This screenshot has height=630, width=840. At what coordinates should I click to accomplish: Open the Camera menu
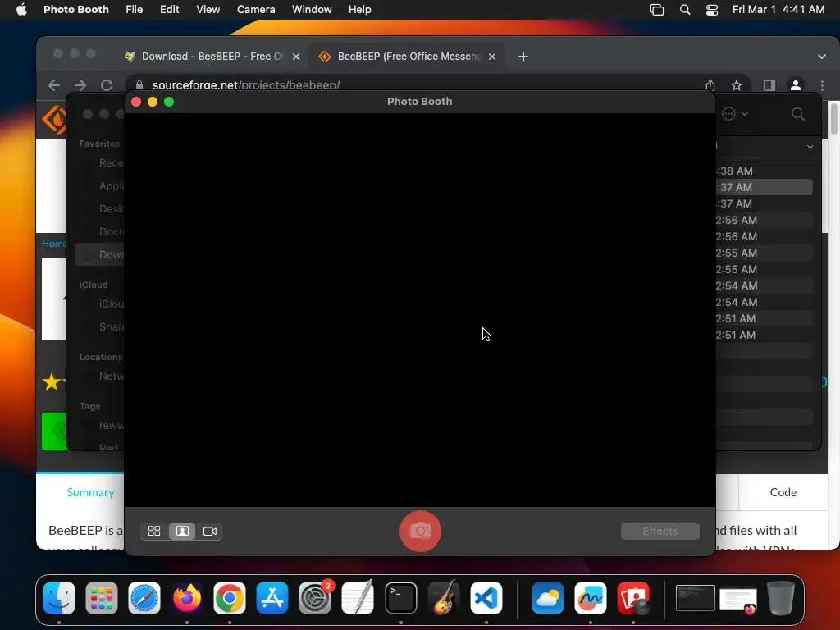(x=256, y=10)
